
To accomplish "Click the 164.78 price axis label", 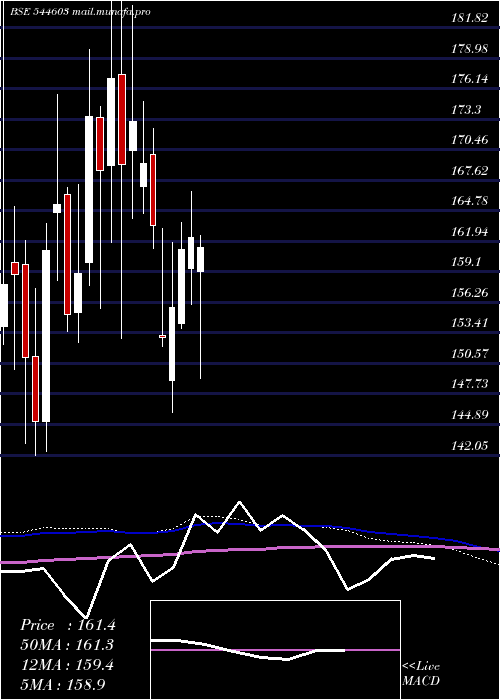I will (x=469, y=200).
